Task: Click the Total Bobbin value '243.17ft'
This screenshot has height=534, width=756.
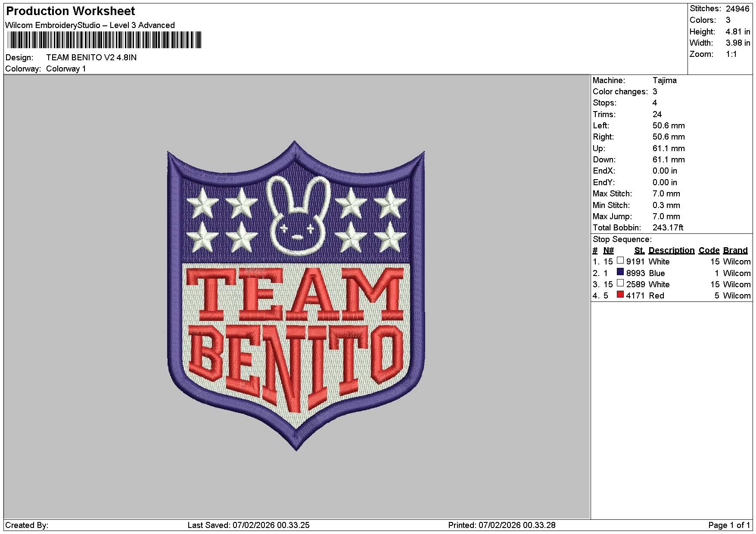Action: (x=668, y=227)
